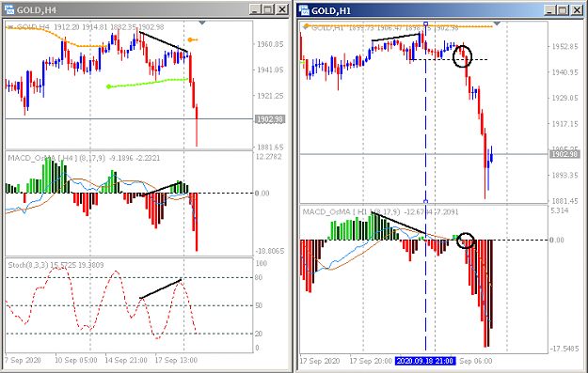The image size is (588, 373).
Task: Click the 7 Sep 2020 time label in H4
Action: (23, 360)
